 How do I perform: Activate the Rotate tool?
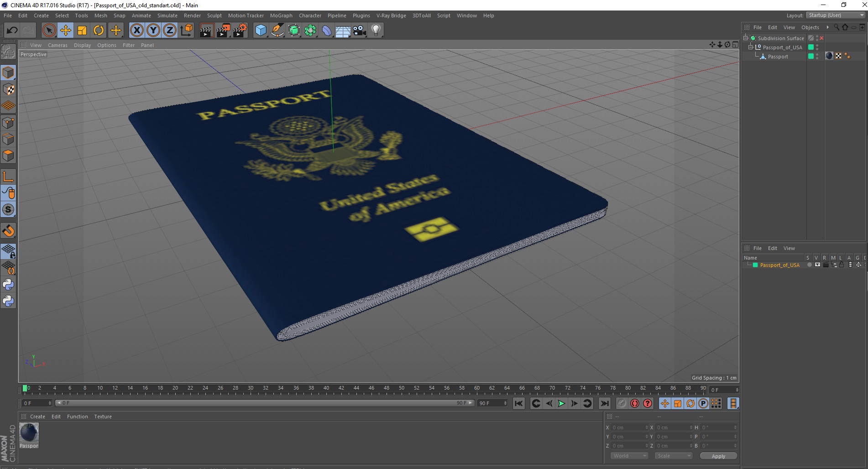[99, 31]
